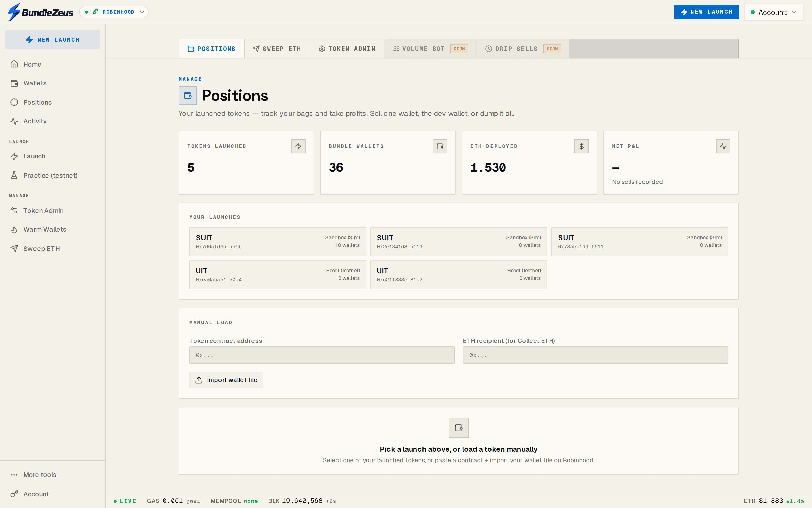Click the BLK 19,642,568 block number
The height and width of the screenshot is (508, 812).
click(302, 501)
